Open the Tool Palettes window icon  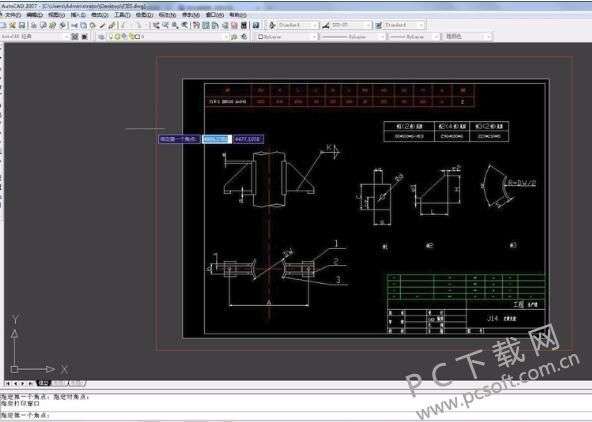pyautogui.click(x=215, y=25)
